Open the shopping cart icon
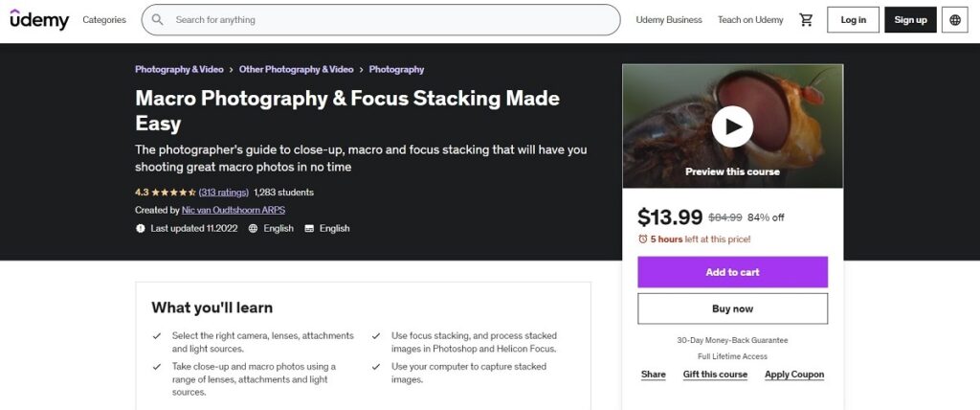Viewport: 980px width, 410px height. pos(806,20)
